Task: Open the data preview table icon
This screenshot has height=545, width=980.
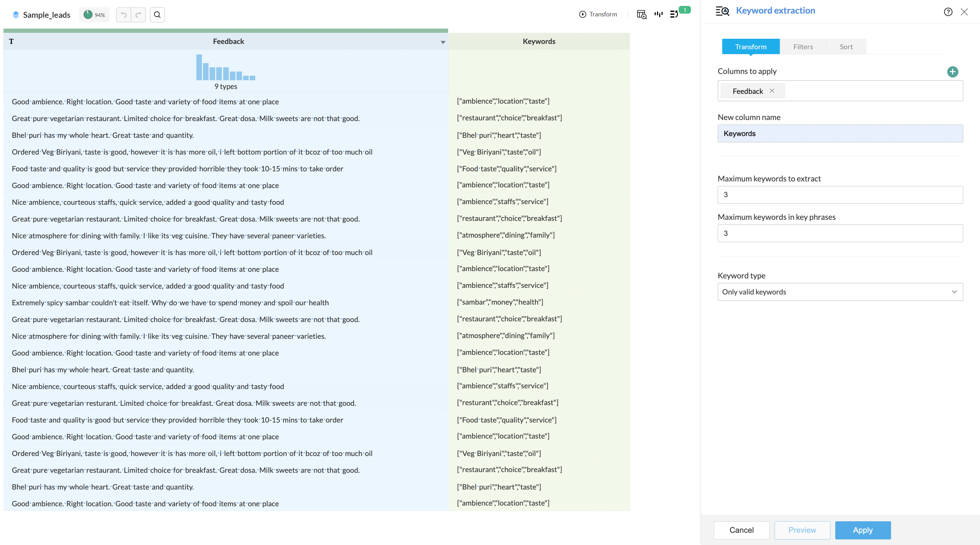Action: [x=641, y=14]
